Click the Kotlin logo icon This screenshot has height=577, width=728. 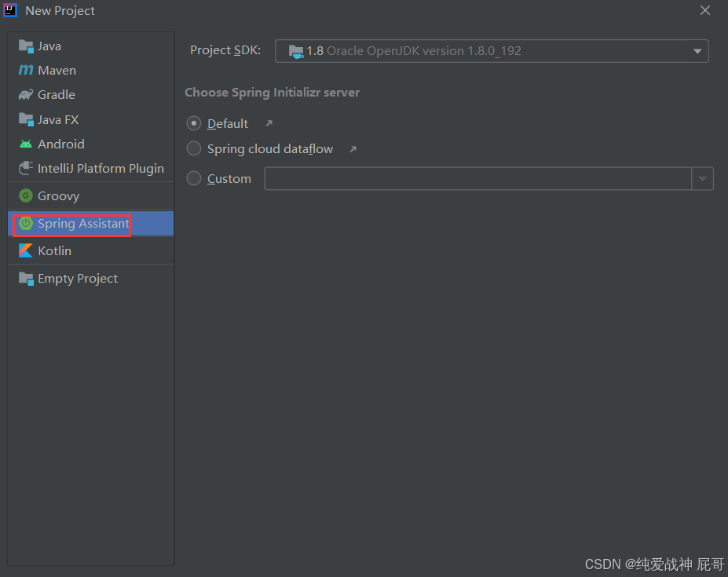pyautogui.click(x=26, y=250)
